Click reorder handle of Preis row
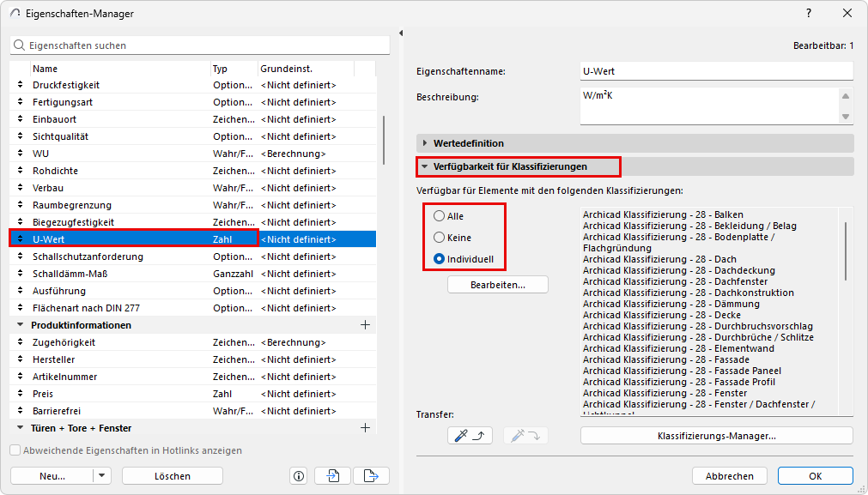 (21, 393)
